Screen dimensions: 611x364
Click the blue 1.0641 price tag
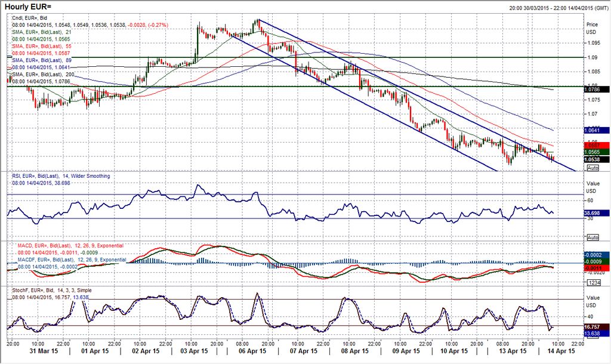(597, 130)
